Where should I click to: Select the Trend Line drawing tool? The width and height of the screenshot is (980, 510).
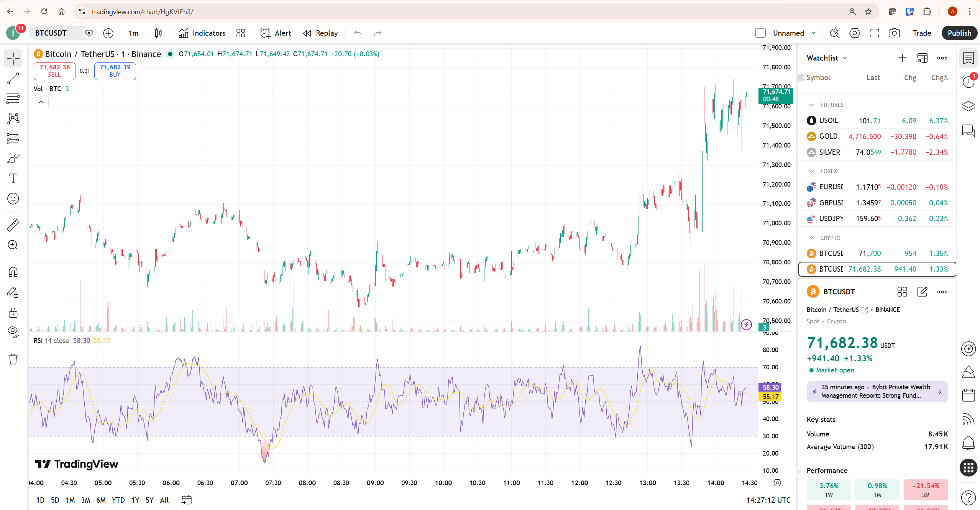[13, 79]
